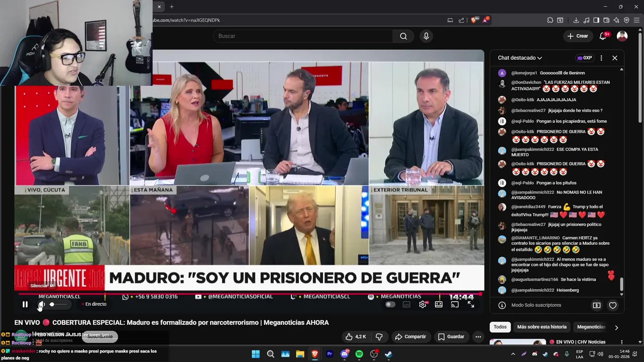Cast the video to a device
This screenshot has height=362, width=644.
(x=455, y=304)
